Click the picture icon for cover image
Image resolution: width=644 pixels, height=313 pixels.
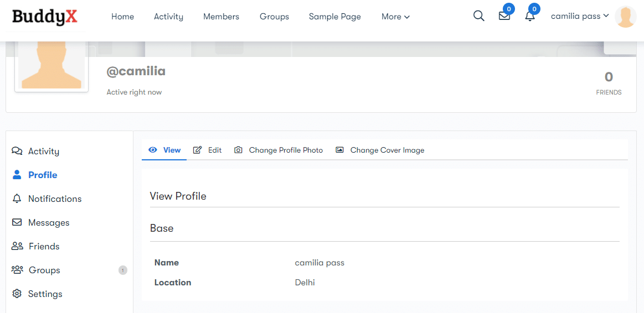[339, 150]
